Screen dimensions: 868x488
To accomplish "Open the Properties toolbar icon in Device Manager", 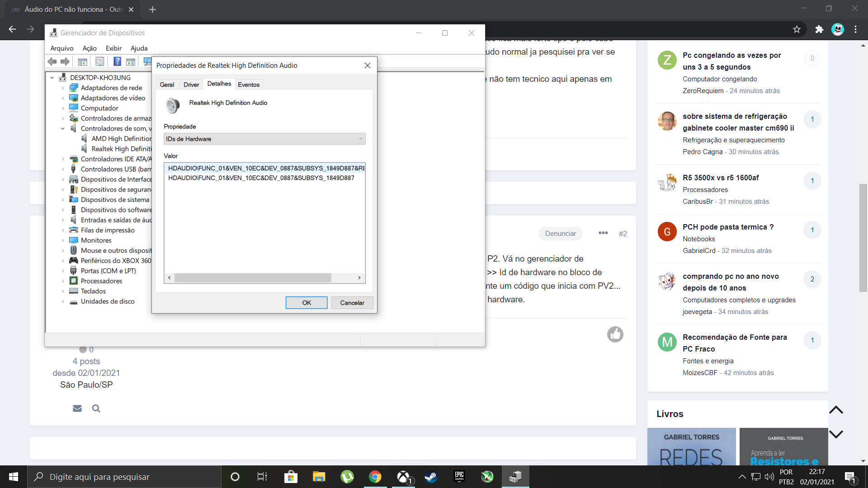I will [x=100, y=62].
